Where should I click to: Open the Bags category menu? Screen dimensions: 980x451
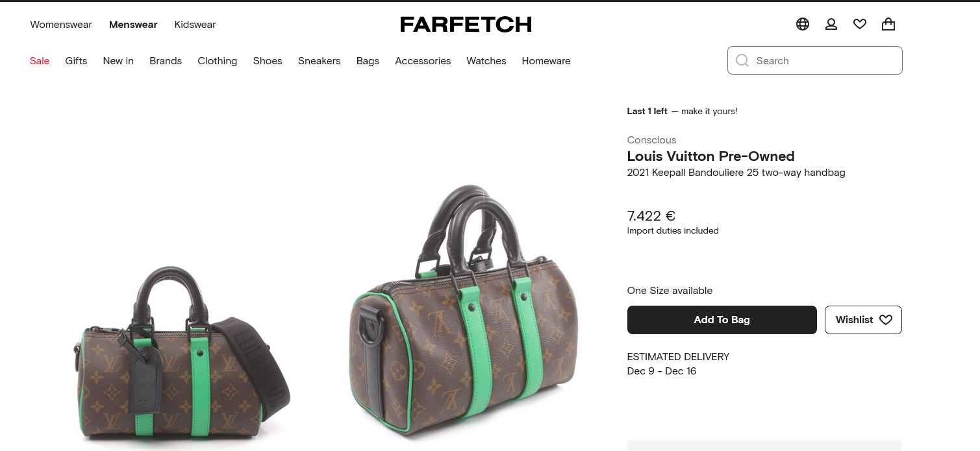pyautogui.click(x=368, y=61)
